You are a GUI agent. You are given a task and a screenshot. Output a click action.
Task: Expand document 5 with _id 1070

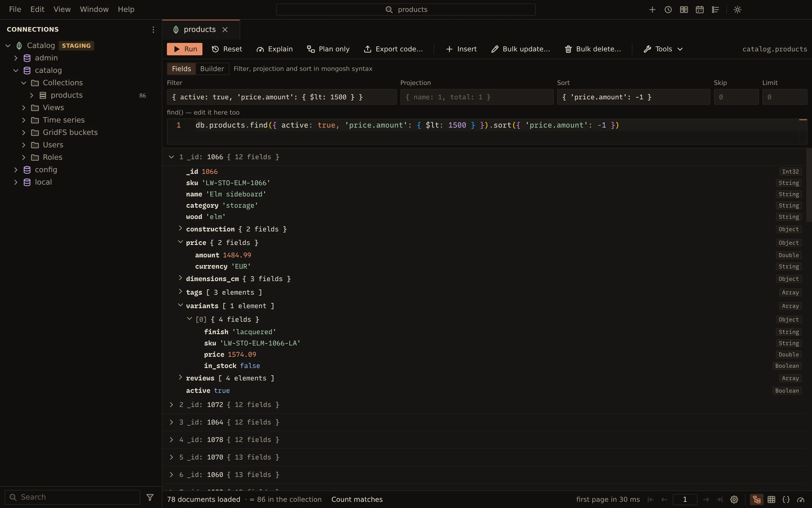click(x=171, y=457)
